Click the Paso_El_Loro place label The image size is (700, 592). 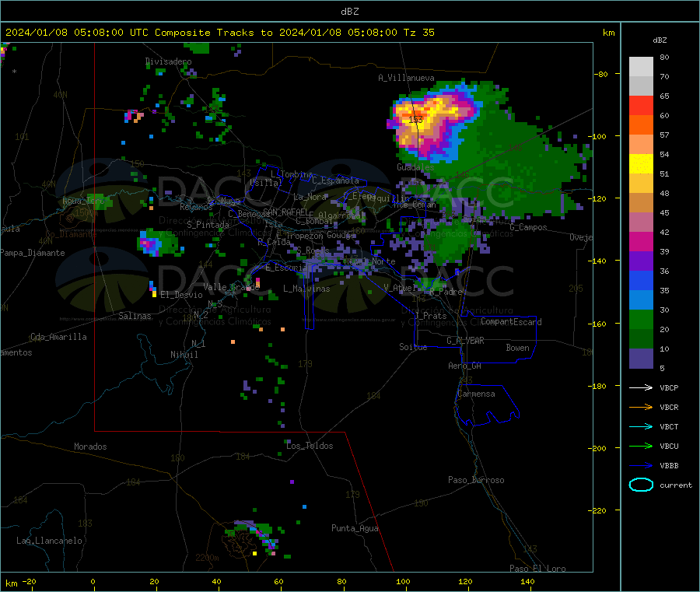(x=537, y=569)
